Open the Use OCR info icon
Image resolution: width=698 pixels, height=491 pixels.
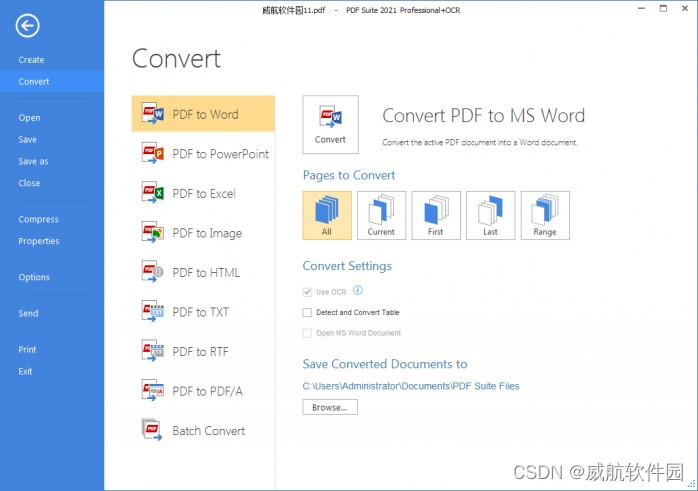[357, 291]
